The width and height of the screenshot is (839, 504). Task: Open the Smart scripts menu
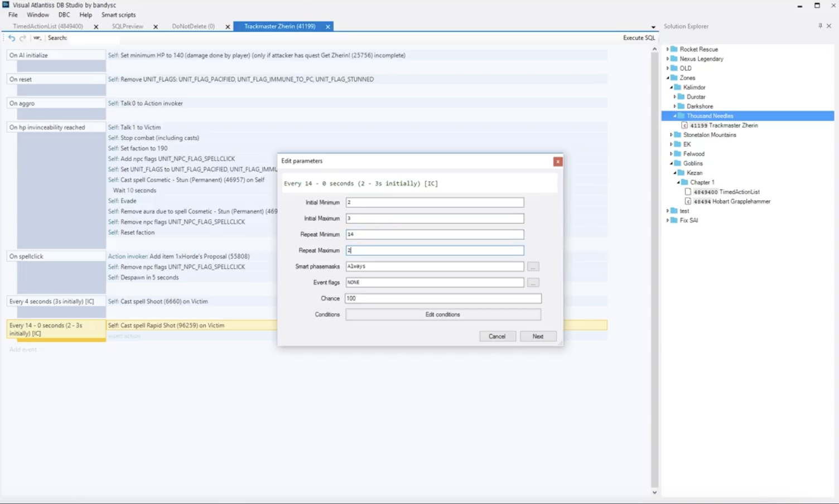[x=118, y=15]
